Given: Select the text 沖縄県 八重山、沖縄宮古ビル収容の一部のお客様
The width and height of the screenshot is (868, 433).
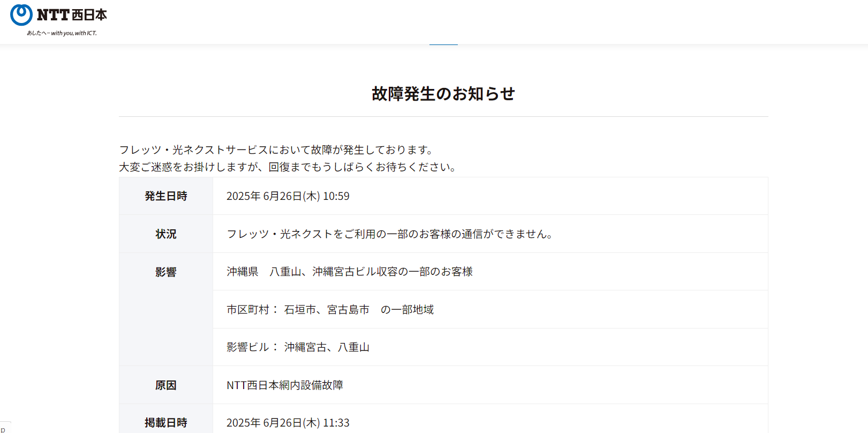Looking at the screenshot, I should point(350,272).
